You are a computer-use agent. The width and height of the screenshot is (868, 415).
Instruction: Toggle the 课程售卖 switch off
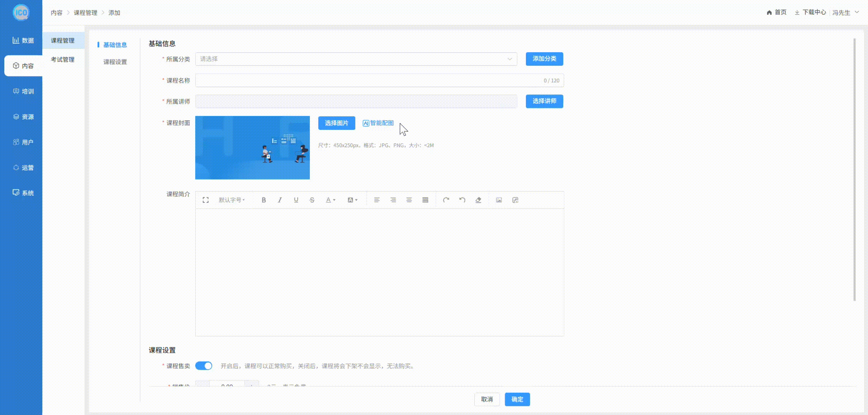pos(204,366)
